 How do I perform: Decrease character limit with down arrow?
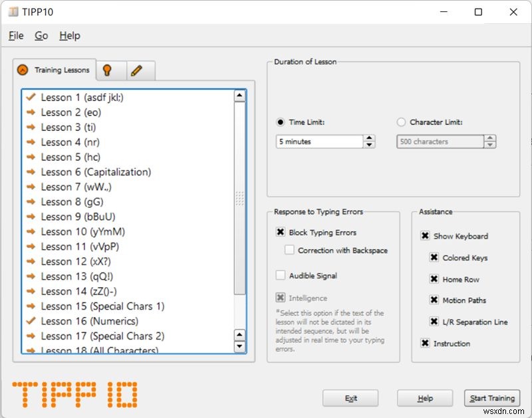coord(490,145)
